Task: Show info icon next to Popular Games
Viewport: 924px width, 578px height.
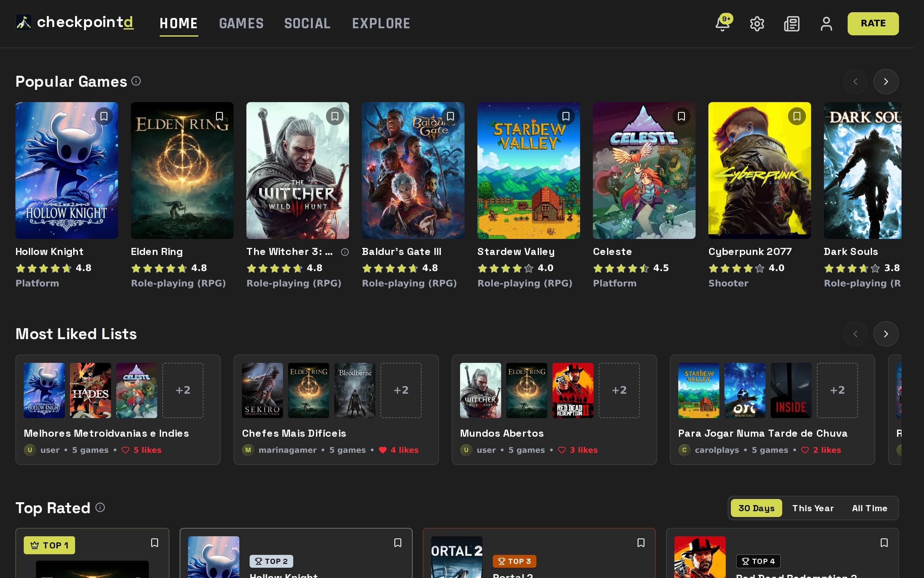Action: pyautogui.click(x=136, y=81)
